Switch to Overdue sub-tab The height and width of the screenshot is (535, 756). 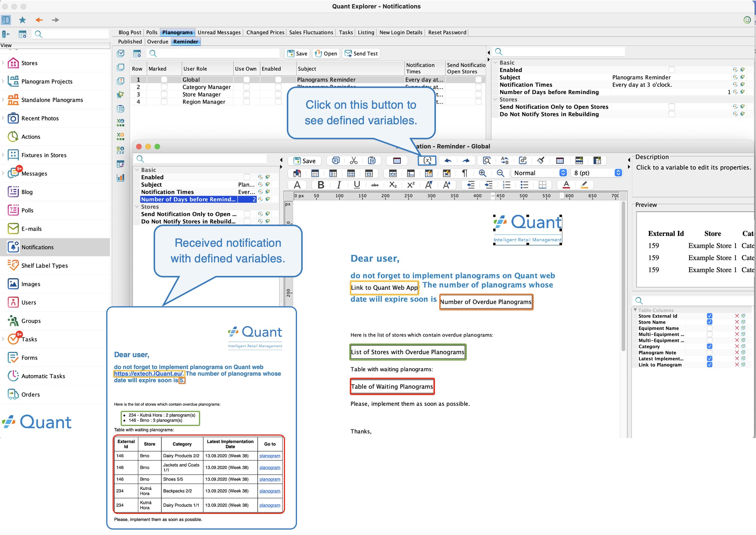tap(157, 41)
